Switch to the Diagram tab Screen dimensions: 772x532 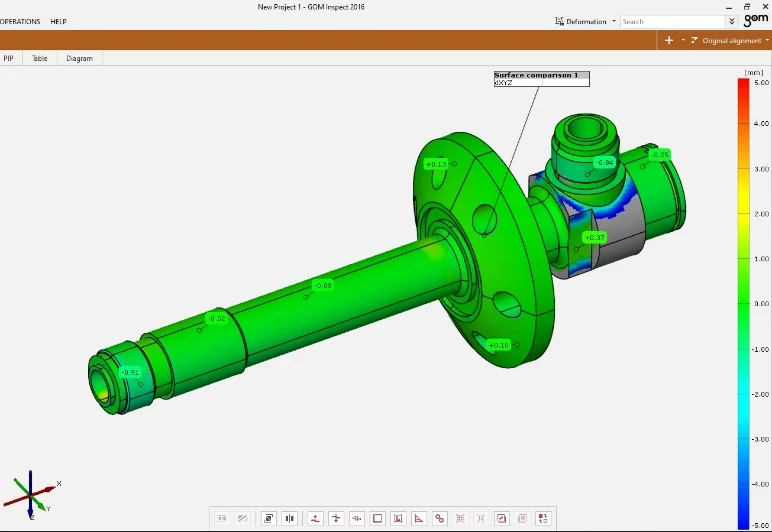[x=79, y=58]
